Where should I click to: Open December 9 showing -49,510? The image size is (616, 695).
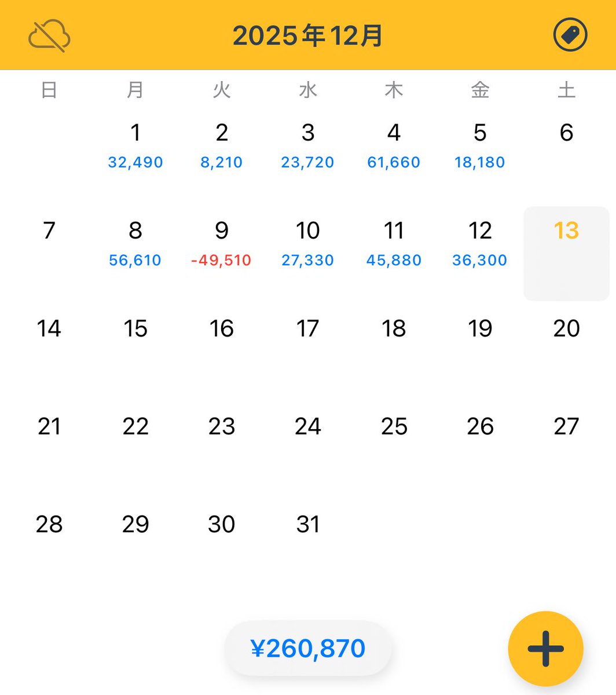tap(222, 243)
